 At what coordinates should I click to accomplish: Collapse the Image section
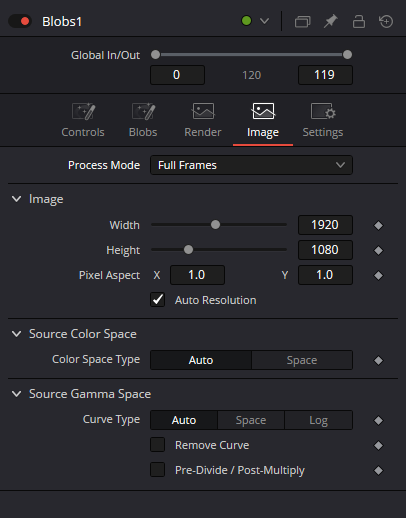pyautogui.click(x=16, y=199)
